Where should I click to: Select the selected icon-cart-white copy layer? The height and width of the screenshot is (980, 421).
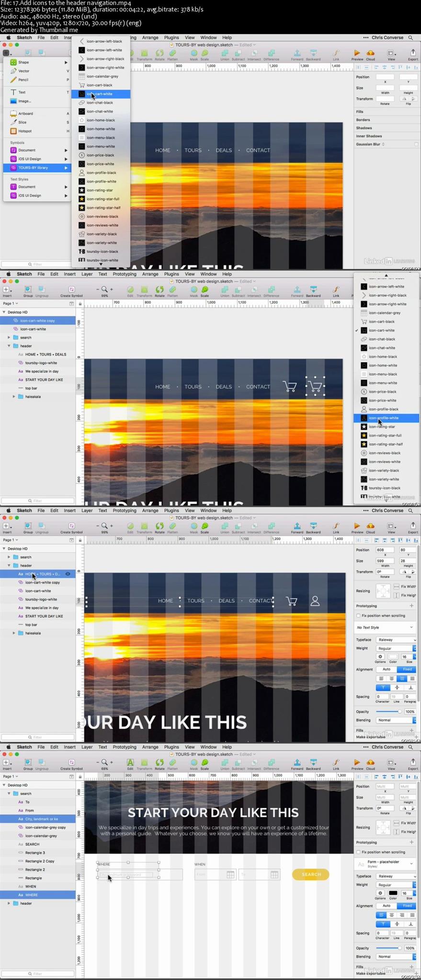pos(38,321)
